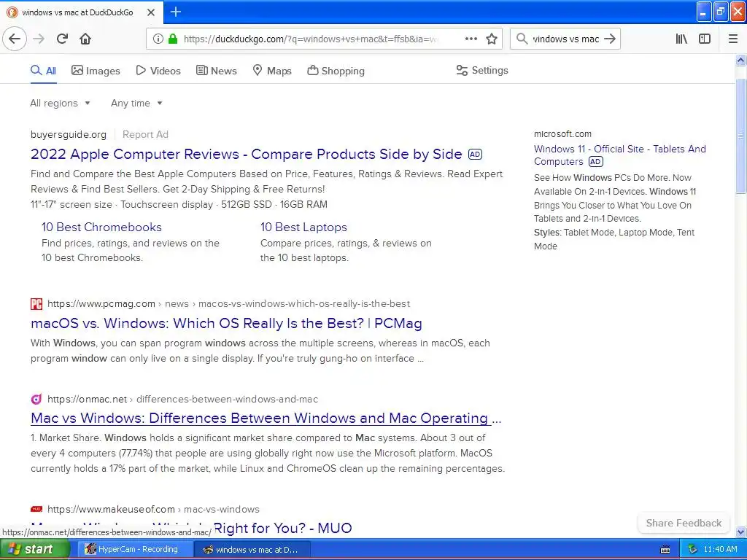Open the Firefox home page icon
The width and height of the screenshot is (747, 560).
(85, 39)
